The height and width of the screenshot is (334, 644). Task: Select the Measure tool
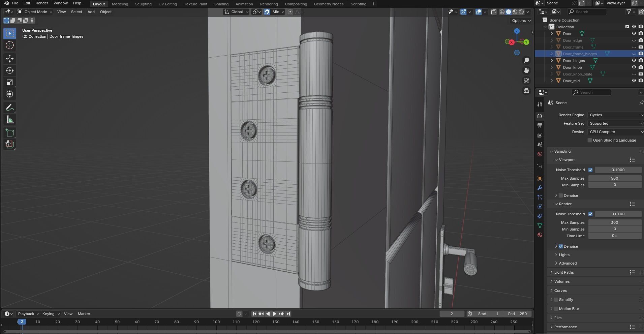pyautogui.click(x=9, y=120)
